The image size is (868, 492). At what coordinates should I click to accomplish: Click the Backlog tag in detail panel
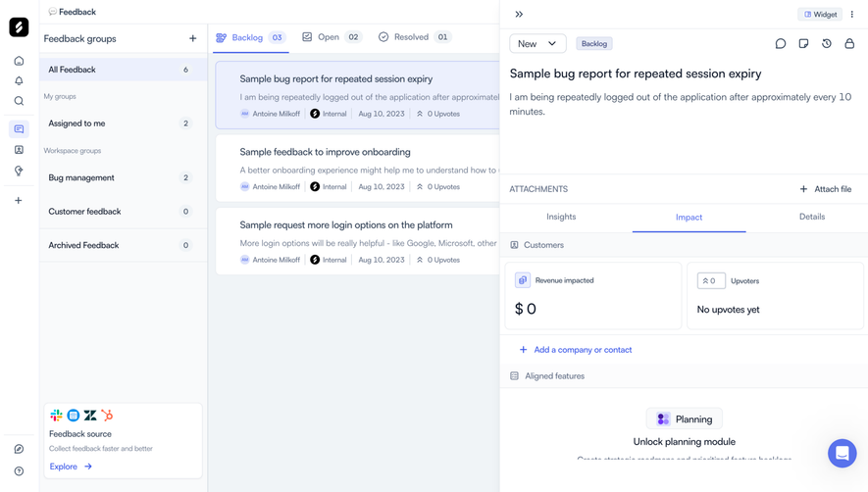click(594, 44)
